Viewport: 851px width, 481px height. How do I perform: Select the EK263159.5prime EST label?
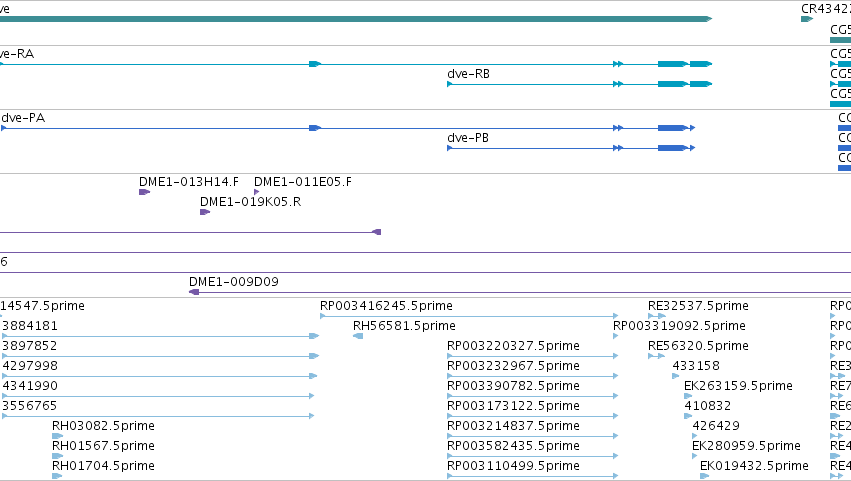[738, 386]
